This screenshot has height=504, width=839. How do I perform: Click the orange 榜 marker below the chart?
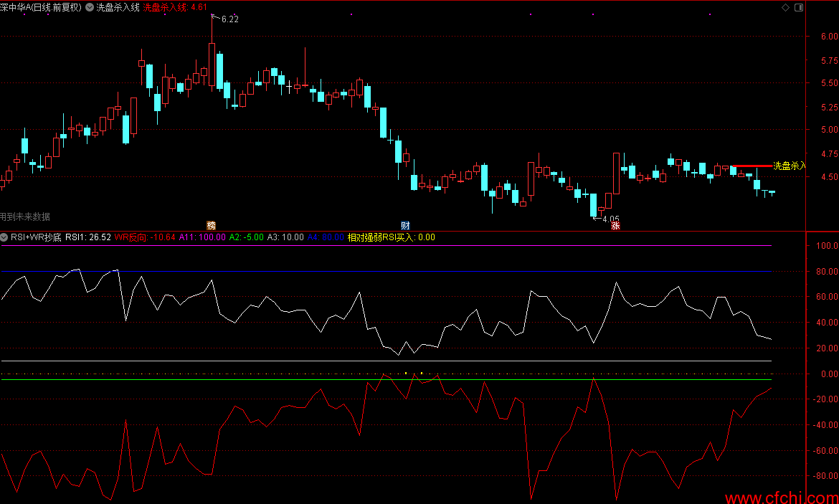(x=212, y=225)
